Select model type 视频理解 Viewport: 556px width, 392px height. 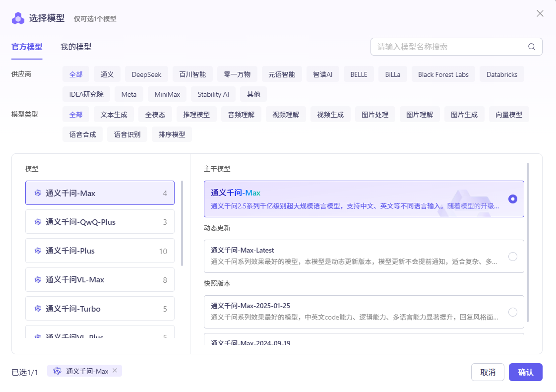[286, 114]
